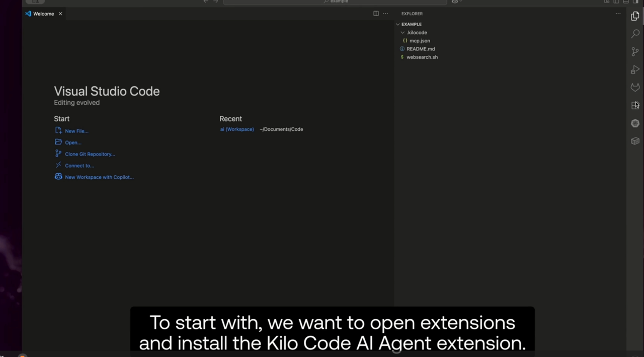Open the Search view icon
Viewport: 644px width, 357px height.
coord(635,34)
